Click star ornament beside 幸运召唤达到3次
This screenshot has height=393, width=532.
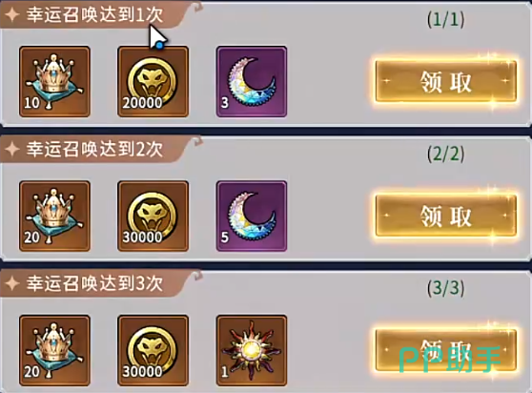[x=12, y=283]
